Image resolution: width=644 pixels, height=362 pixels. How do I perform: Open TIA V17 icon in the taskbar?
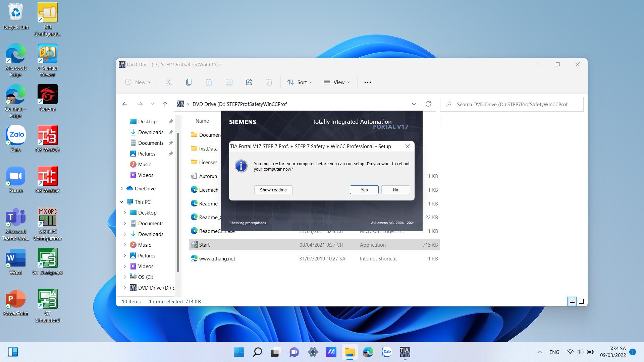pos(405,352)
